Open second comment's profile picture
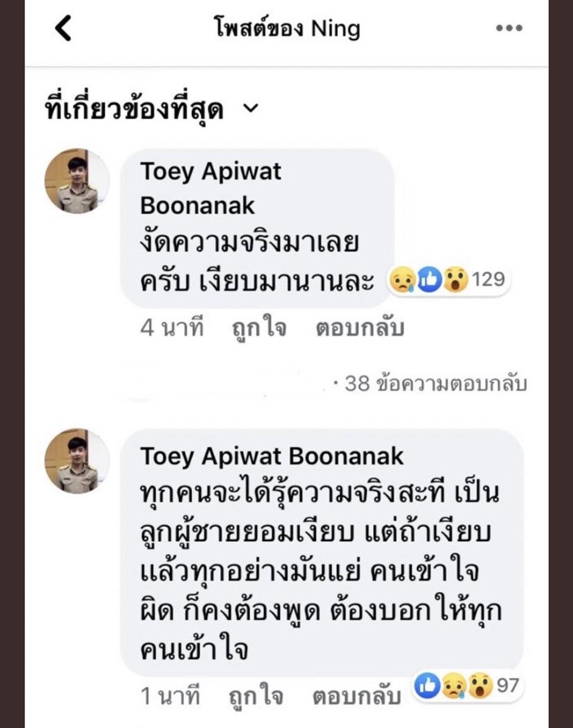The image size is (573, 728). [77, 461]
